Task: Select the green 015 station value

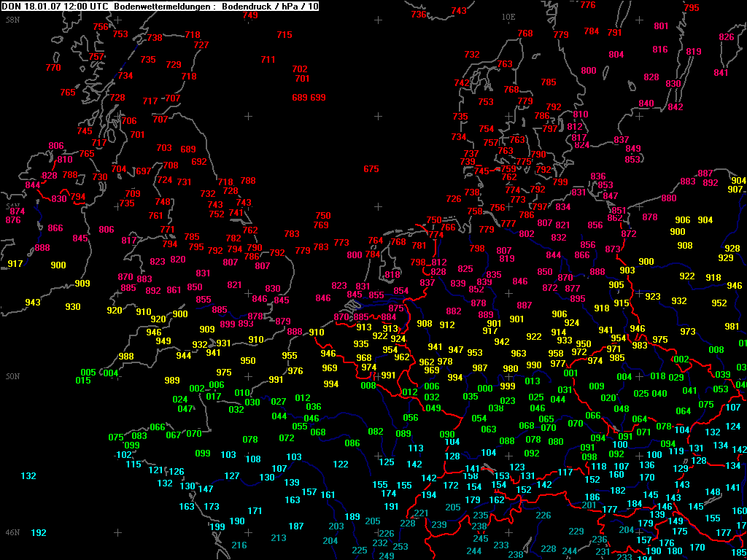Action: (x=83, y=381)
